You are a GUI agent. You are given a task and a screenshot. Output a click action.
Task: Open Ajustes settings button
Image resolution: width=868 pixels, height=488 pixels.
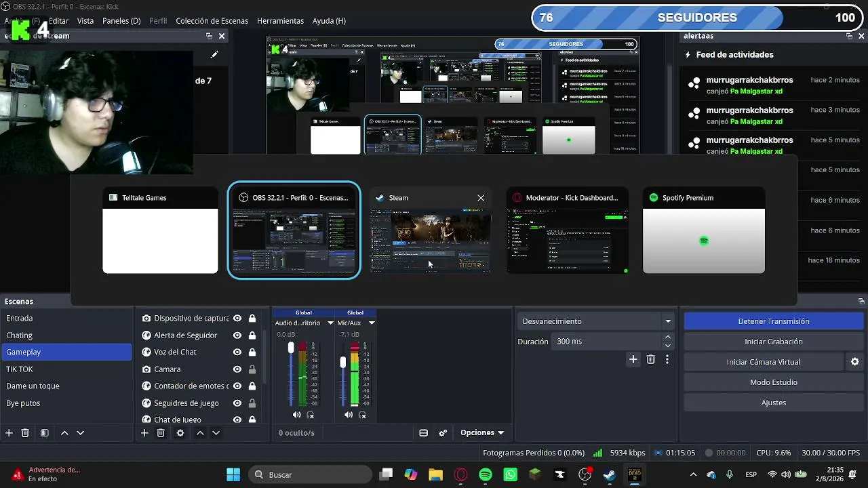click(x=774, y=403)
